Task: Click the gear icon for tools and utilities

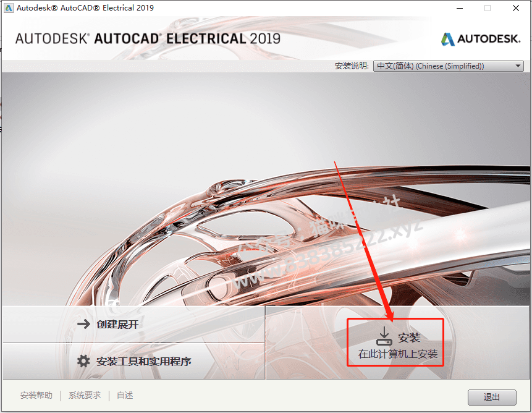Action: point(83,361)
